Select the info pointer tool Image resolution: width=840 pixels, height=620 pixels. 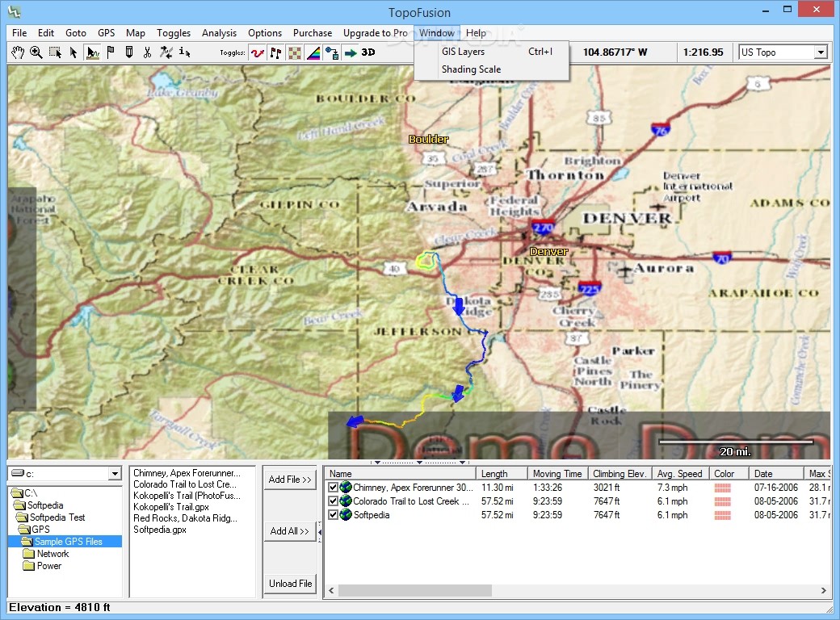click(x=185, y=52)
